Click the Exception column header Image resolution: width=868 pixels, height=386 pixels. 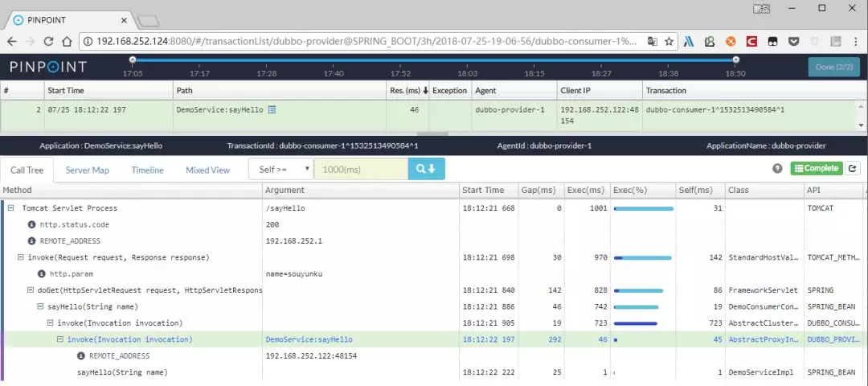tap(449, 90)
